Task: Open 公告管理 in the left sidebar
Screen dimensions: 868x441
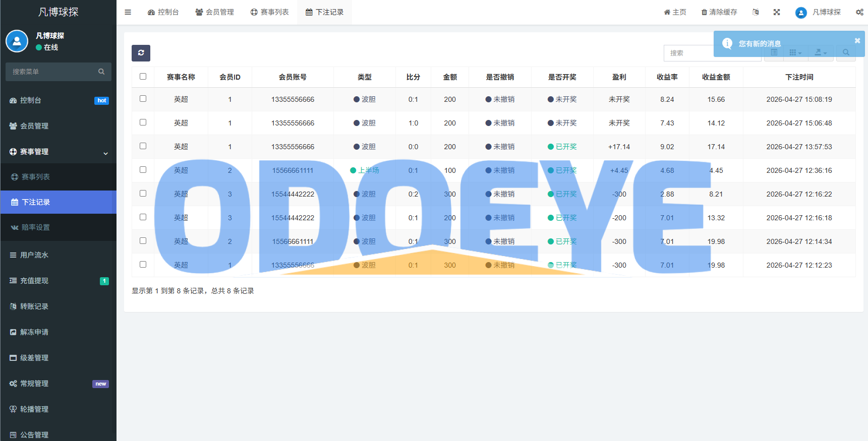Action: coord(58,434)
